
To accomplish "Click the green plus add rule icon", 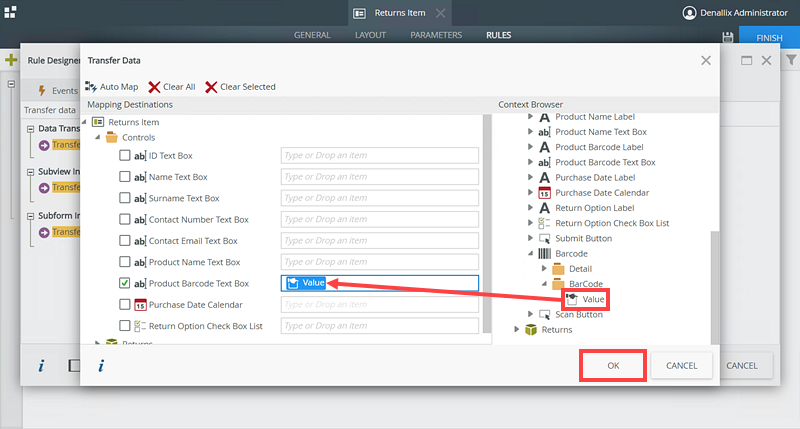I will point(11,60).
